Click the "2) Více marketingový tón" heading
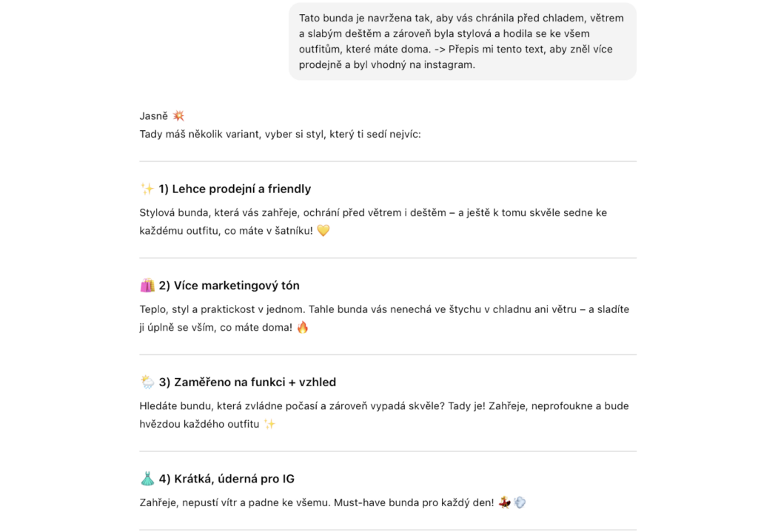Image resolution: width=758 pixels, height=532 pixels. pos(229,286)
